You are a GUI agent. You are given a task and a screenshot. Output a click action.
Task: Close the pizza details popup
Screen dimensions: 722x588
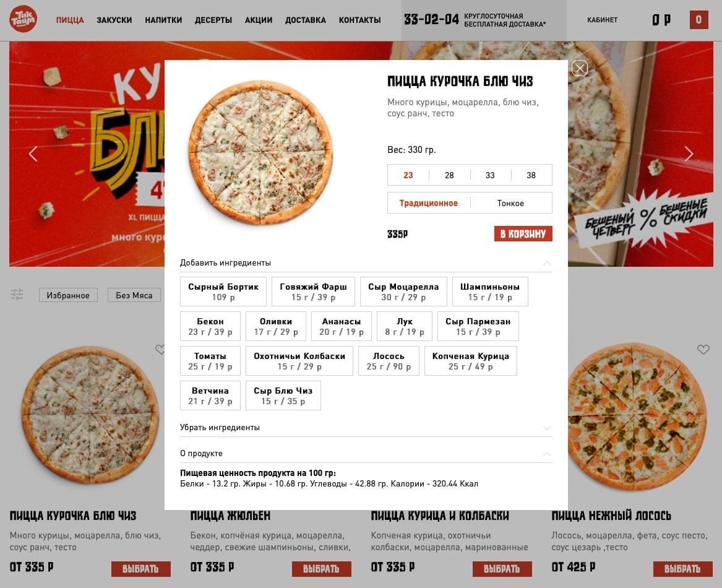579,69
